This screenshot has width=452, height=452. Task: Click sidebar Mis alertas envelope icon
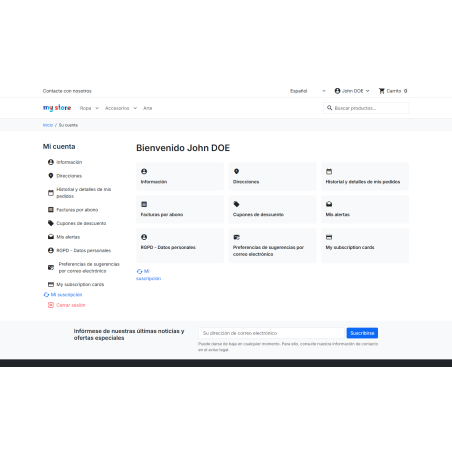pyautogui.click(x=51, y=237)
